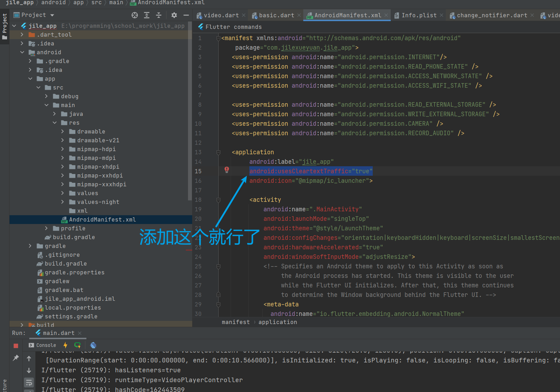This screenshot has height=392, width=560.
Task: Click Flutter logo in Flutter commands bar
Action: coord(201,27)
